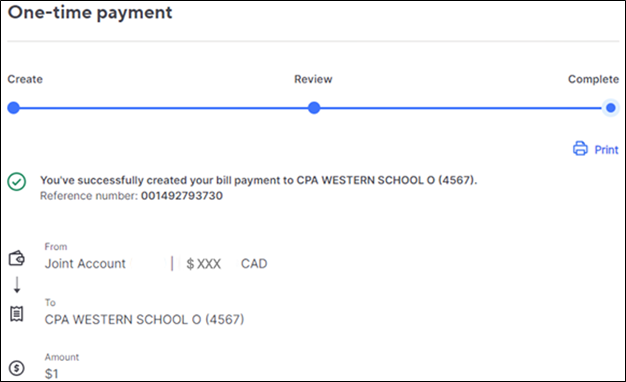Image resolution: width=626 pixels, height=382 pixels.
Task: Click the One-time payment heading
Action: 90,12
